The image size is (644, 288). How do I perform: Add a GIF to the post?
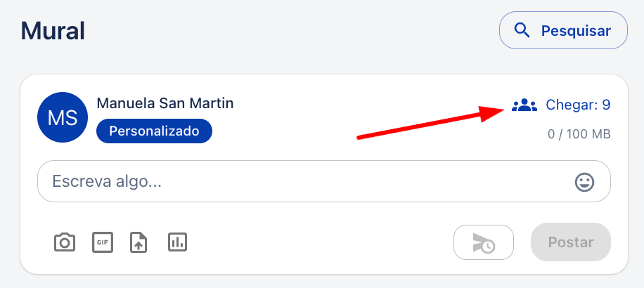click(102, 242)
